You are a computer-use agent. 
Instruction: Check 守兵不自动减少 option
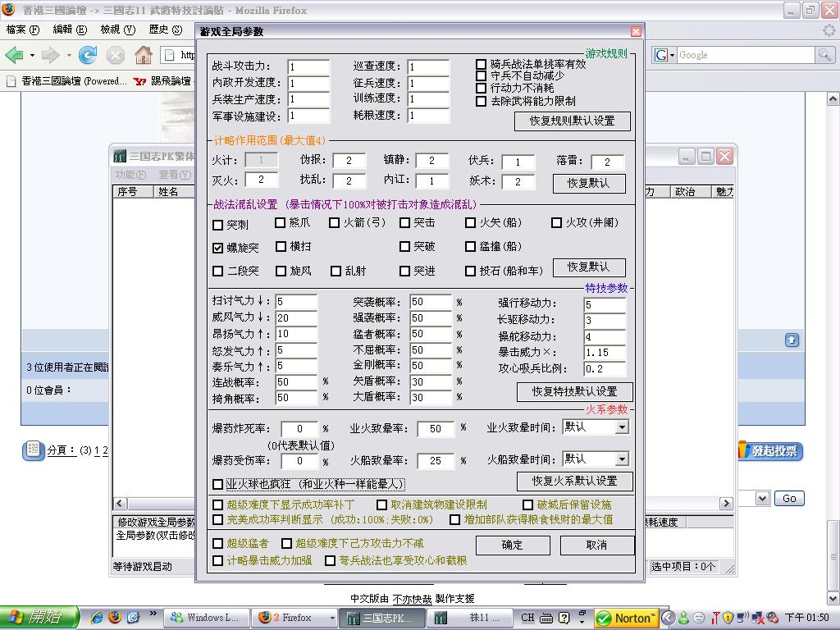[481, 76]
